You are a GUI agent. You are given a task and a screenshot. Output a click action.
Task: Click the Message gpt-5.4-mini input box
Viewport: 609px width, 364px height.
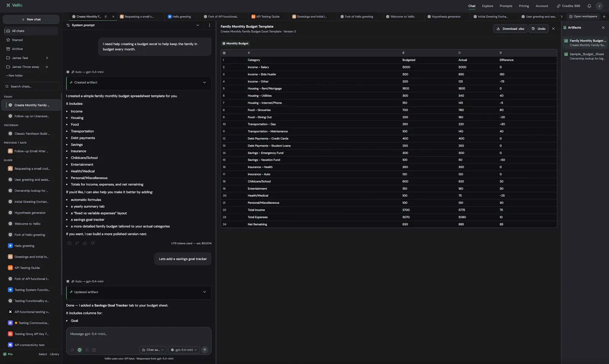click(x=139, y=334)
